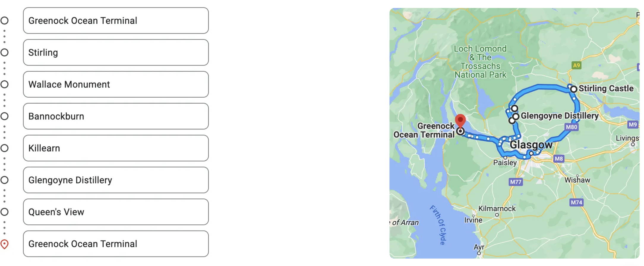Click the Loch Lomond National Park label
The image size is (644, 266).
pos(480,62)
